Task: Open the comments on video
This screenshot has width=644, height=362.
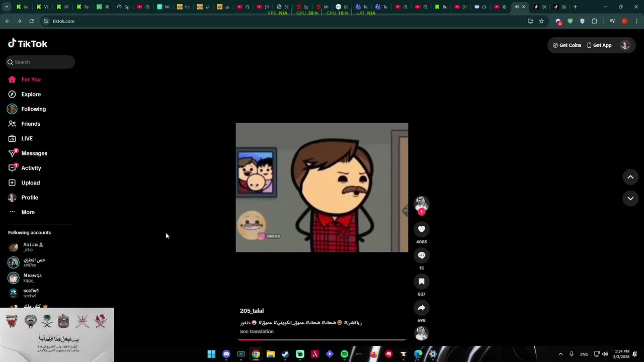Action: click(422, 255)
